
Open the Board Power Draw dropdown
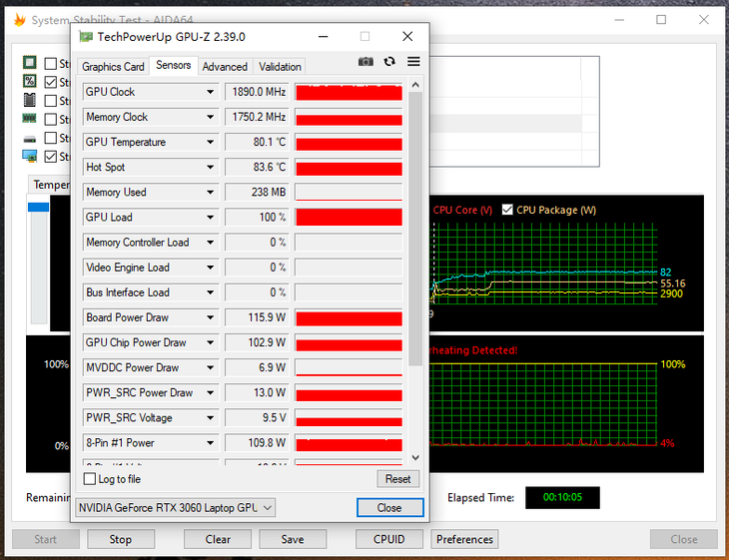click(x=210, y=317)
